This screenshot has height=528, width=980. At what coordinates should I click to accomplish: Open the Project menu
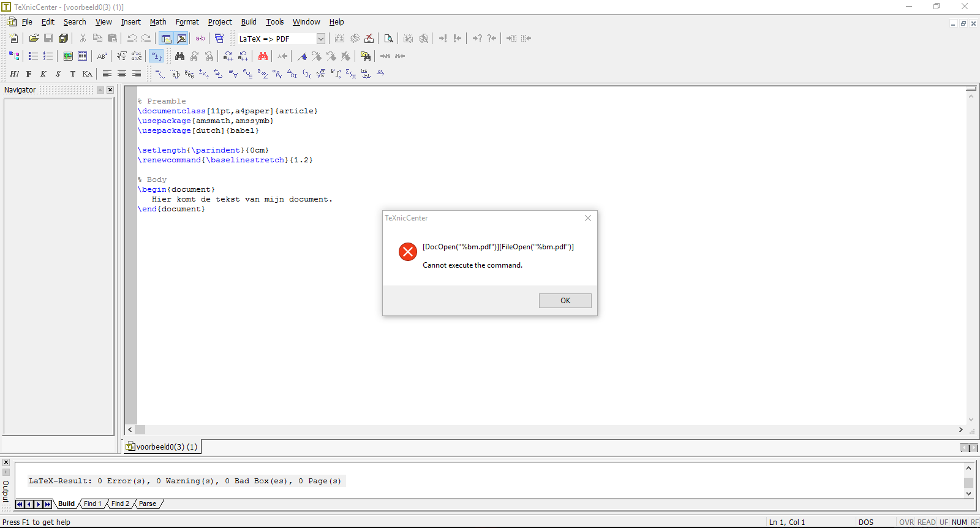[x=220, y=21]
